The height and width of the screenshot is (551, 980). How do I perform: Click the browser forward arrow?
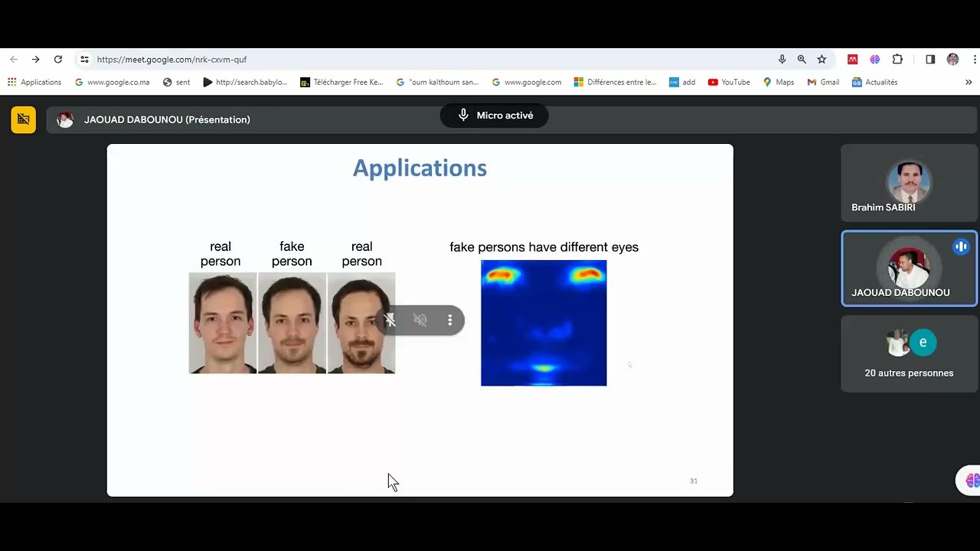tap(35, 59)
